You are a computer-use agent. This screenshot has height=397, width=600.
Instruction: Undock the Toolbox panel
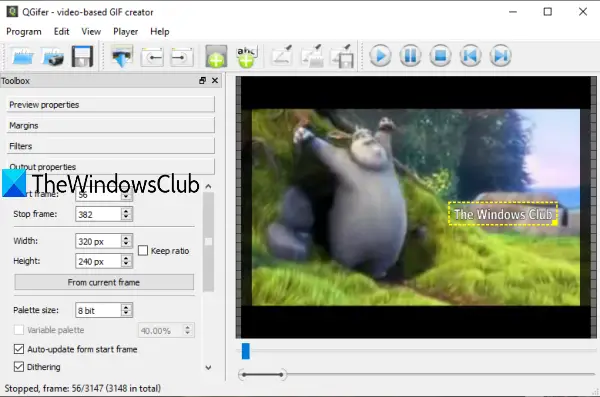coord(202,80)
